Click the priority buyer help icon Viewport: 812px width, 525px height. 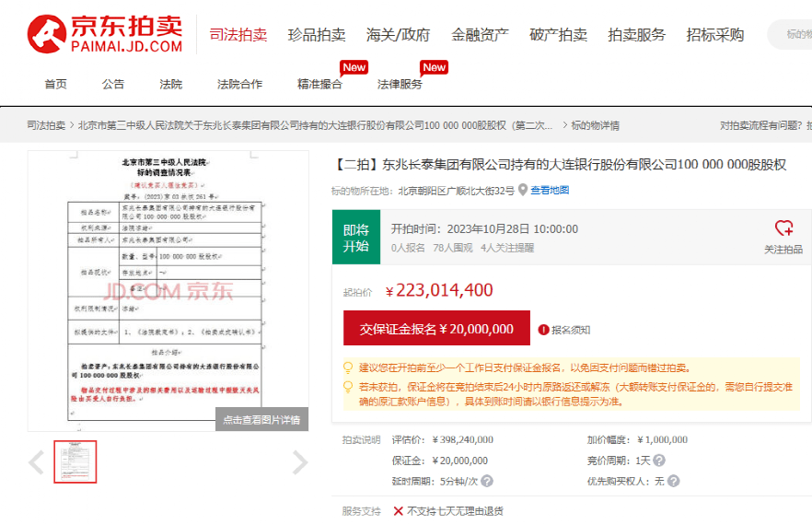674,481
